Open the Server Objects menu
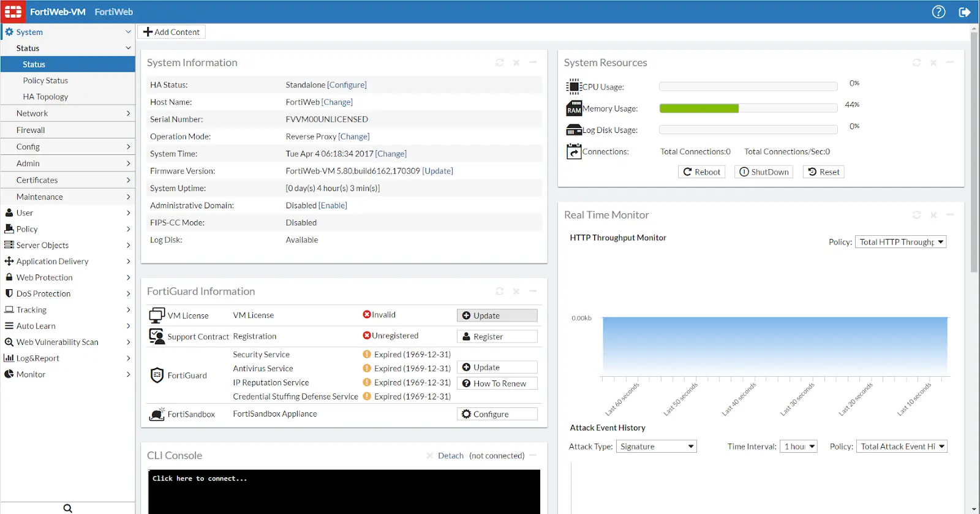Viewport: 980px width, 514px height. 67,245
